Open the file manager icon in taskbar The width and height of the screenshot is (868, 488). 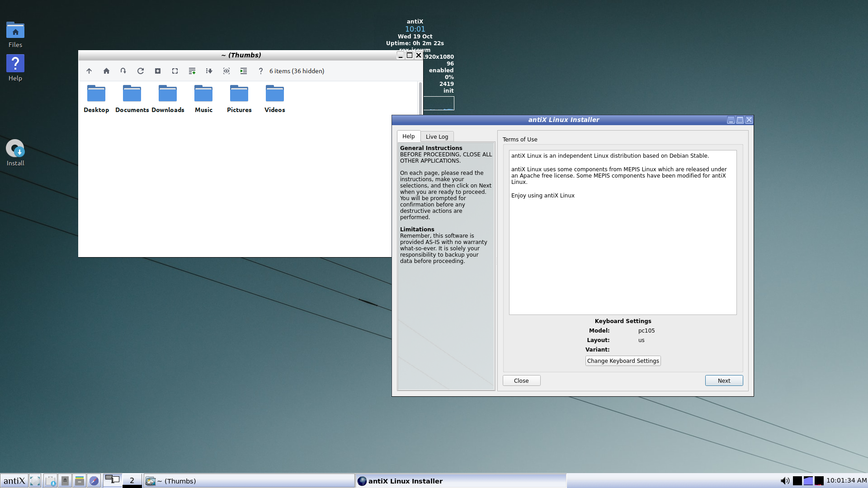point(80,481)
